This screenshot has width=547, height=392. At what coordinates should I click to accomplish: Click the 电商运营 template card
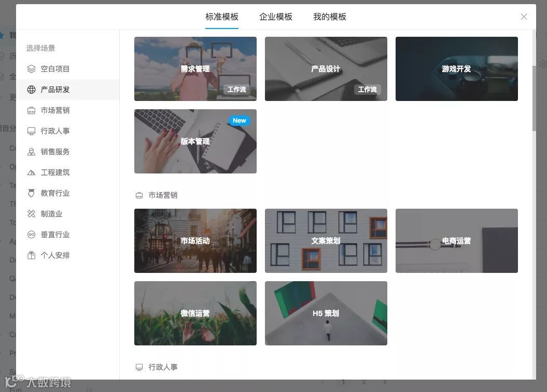pos(456,240)
